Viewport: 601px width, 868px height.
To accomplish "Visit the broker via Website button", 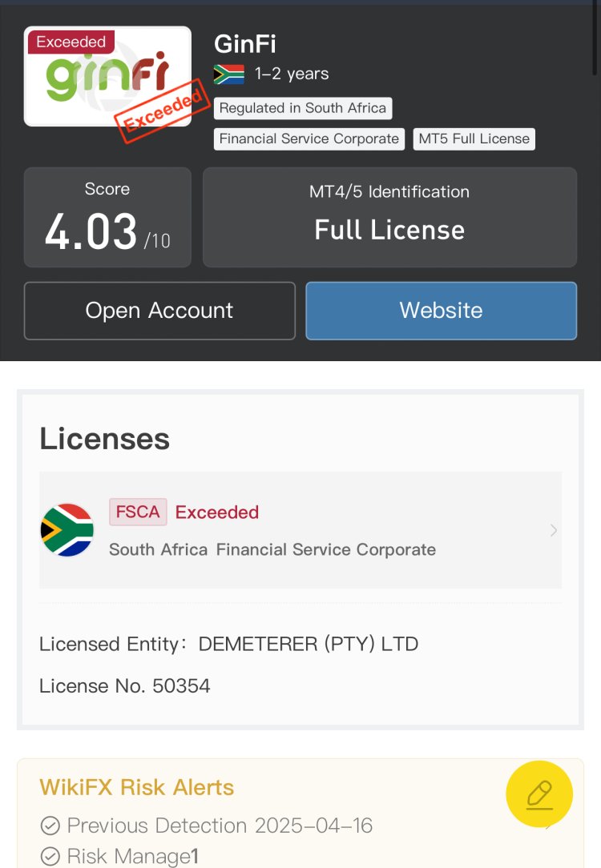I will tap(441, 311).
